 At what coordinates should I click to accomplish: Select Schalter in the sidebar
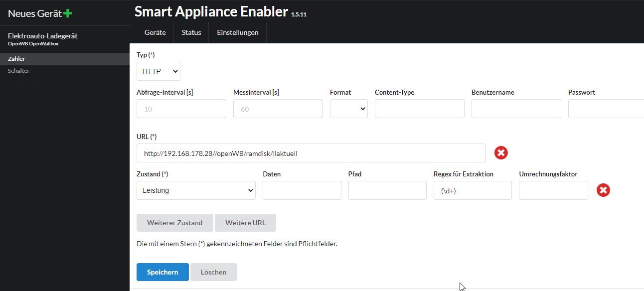pyautogui.click(x=19, y=71)
